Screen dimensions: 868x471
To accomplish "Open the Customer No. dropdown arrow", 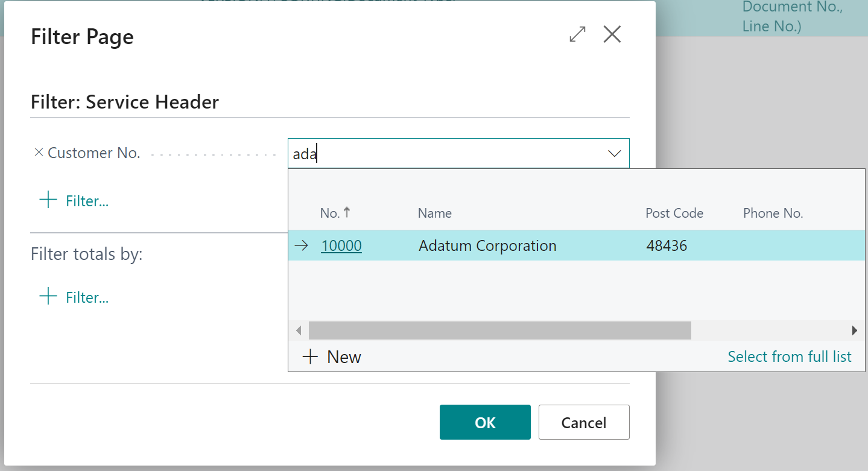I will coord(614,154).
